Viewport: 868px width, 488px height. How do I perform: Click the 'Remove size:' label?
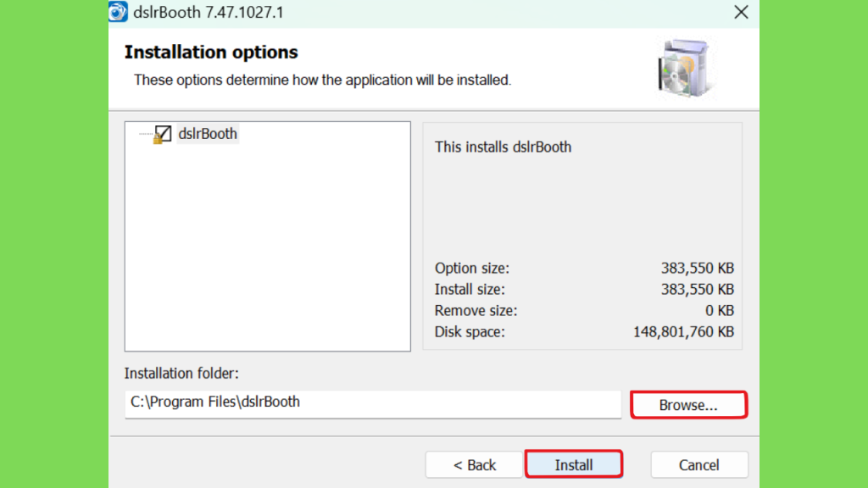[x=476, y=311]
